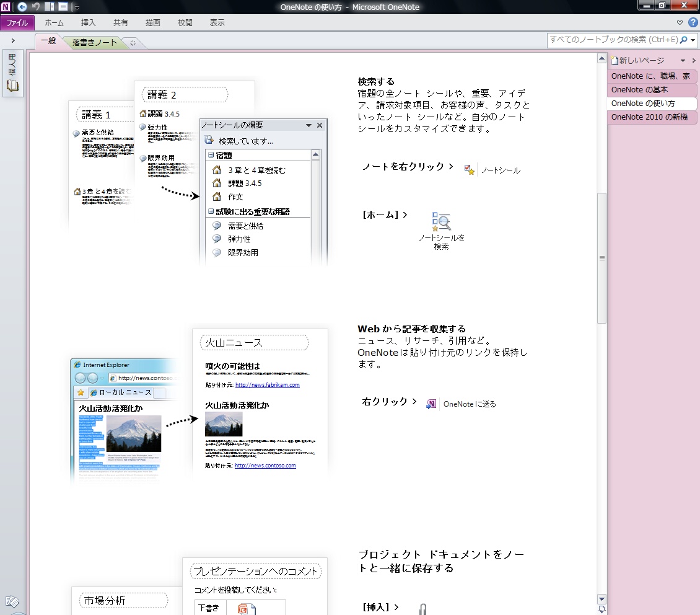Click the page scrollbar up arrow
The height and width of the screenshot is (615, 700).
click(x=602, y=58)
